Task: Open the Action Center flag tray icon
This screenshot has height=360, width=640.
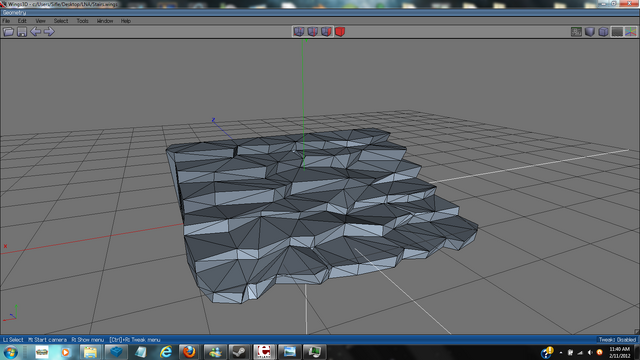Action: click(x=570, y=352)
